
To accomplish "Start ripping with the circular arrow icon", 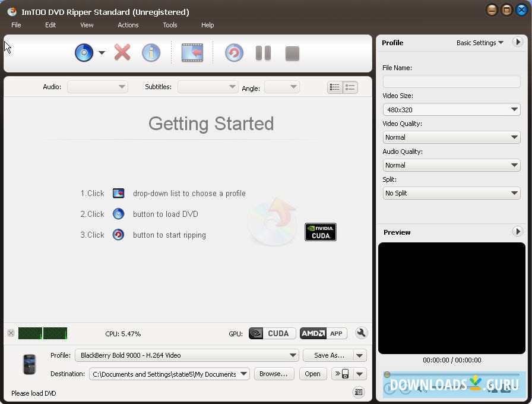I will [233, 52].
